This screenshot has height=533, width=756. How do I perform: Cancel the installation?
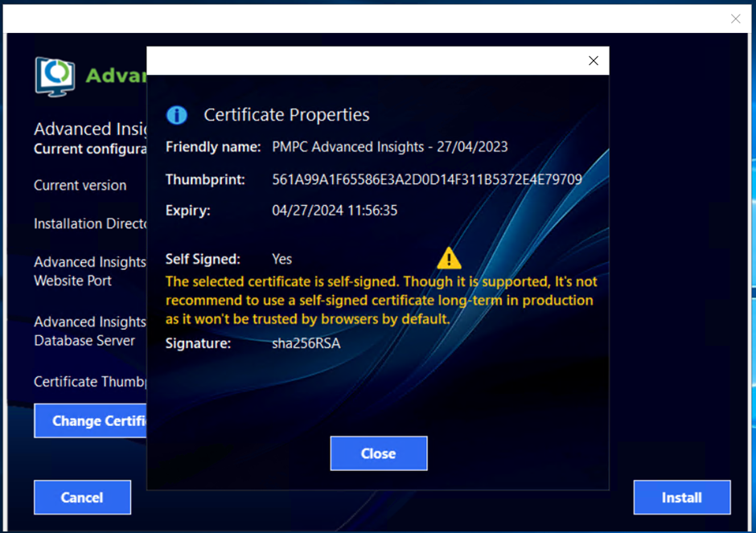[x=82, y=498]
